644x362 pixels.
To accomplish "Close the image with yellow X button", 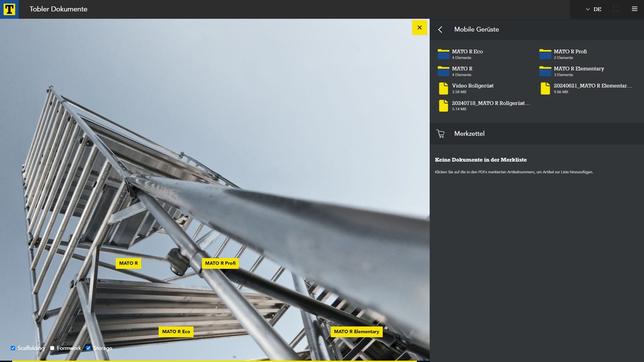I will pos(419,27).
